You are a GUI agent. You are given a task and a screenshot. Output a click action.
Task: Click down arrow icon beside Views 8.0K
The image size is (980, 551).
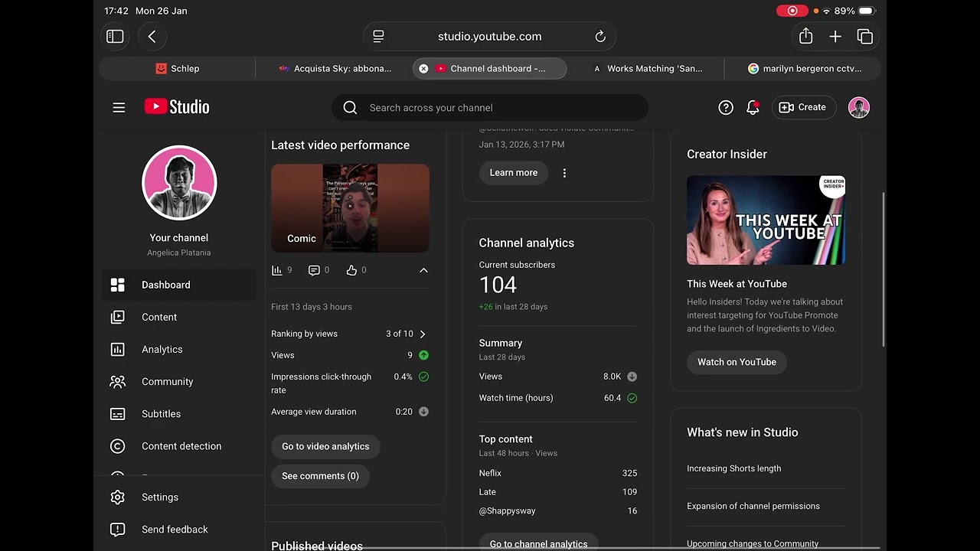tap(632, 377)
